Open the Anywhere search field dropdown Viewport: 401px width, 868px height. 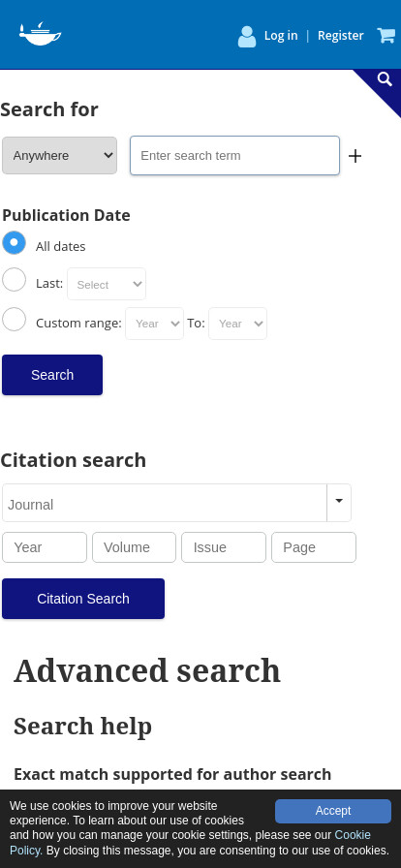point(59,156)
